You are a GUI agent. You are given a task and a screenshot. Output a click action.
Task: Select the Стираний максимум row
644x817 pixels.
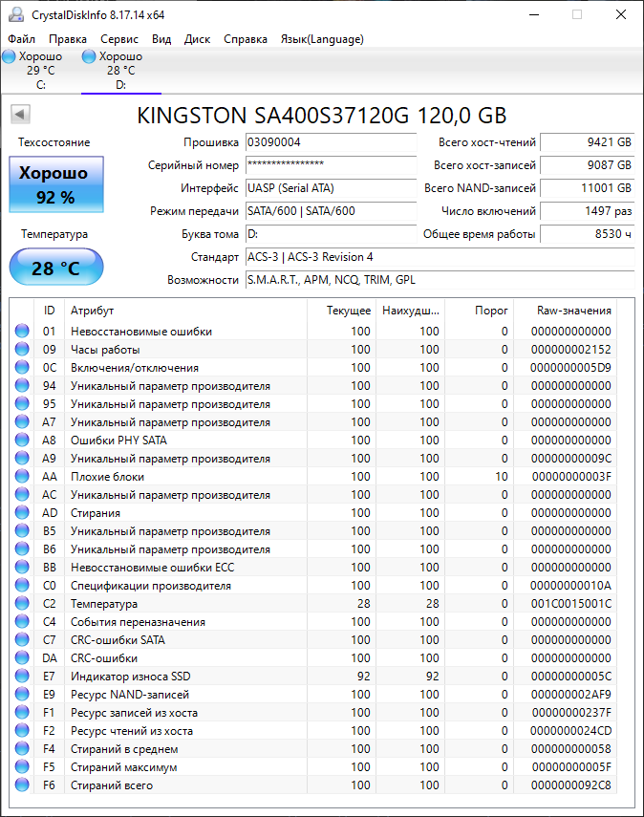(313, 767)
